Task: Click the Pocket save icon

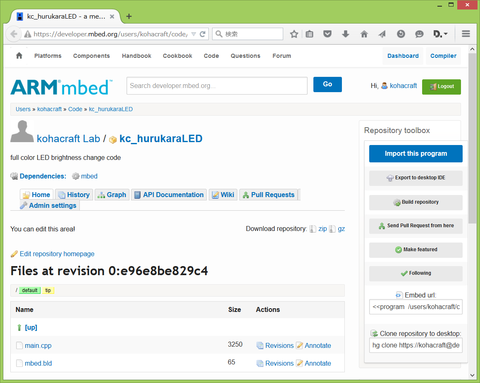Action: point(328,34)
